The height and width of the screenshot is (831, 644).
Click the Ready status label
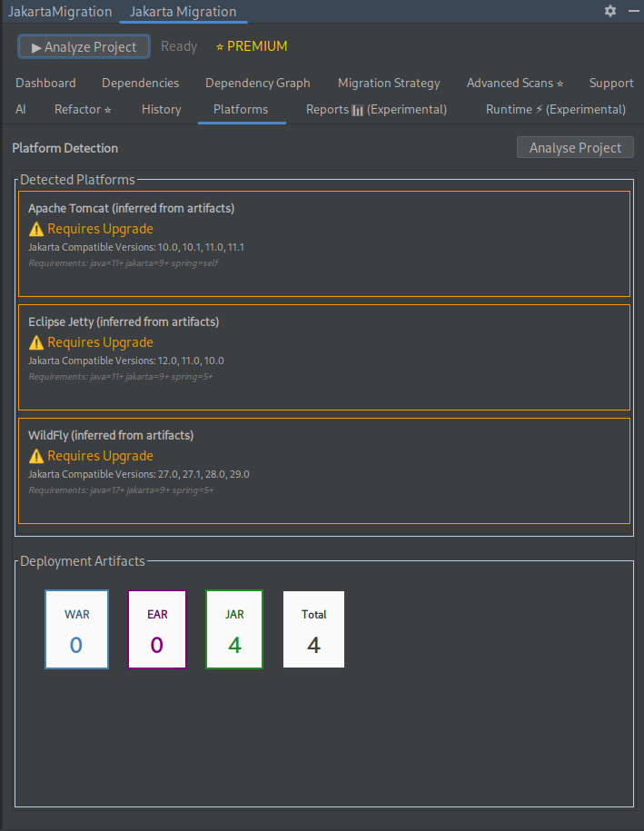[179, 46]
